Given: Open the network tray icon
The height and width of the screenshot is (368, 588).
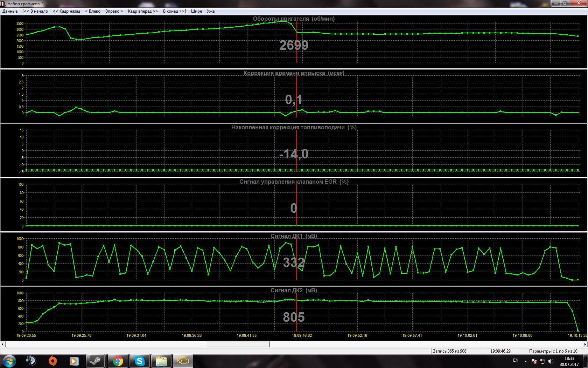Looking at the screenshot, I should [542, 361].
